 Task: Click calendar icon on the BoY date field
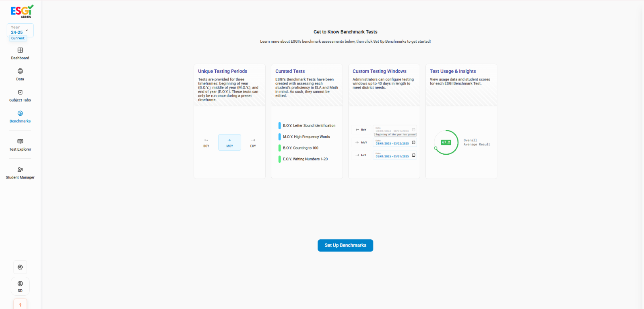(x=413, y=130)
